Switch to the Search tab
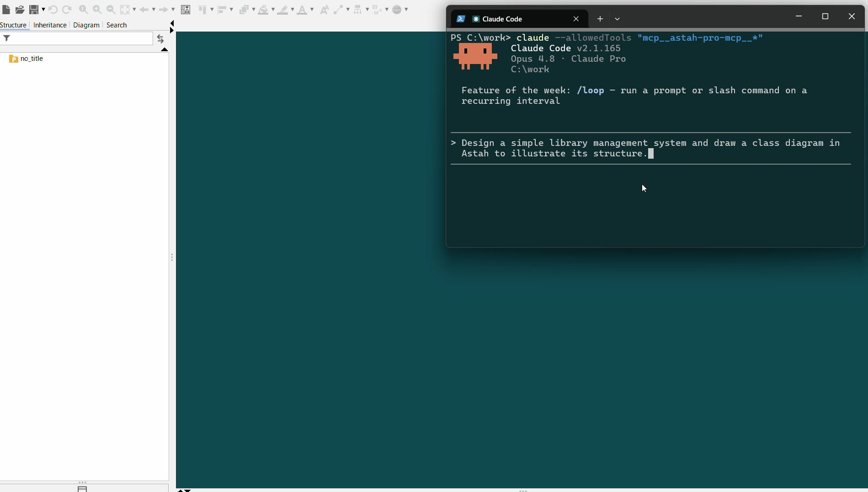 [x=117, y=25]
